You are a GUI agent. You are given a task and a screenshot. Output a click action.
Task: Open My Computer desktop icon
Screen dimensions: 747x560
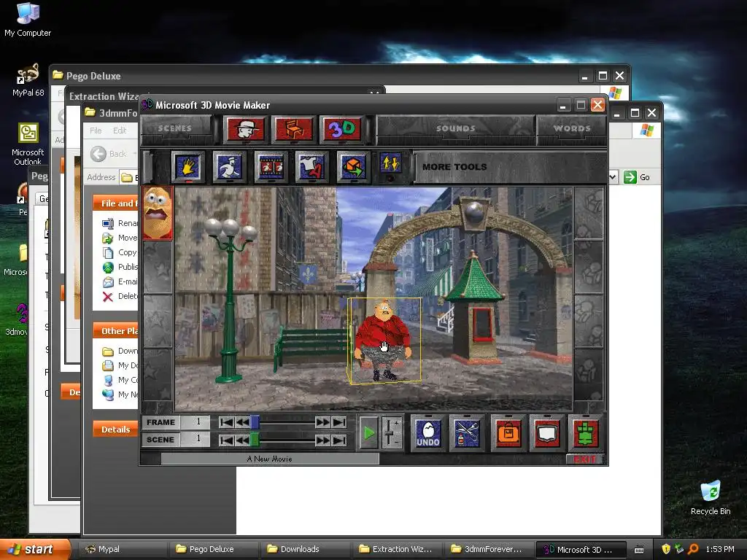28,20
